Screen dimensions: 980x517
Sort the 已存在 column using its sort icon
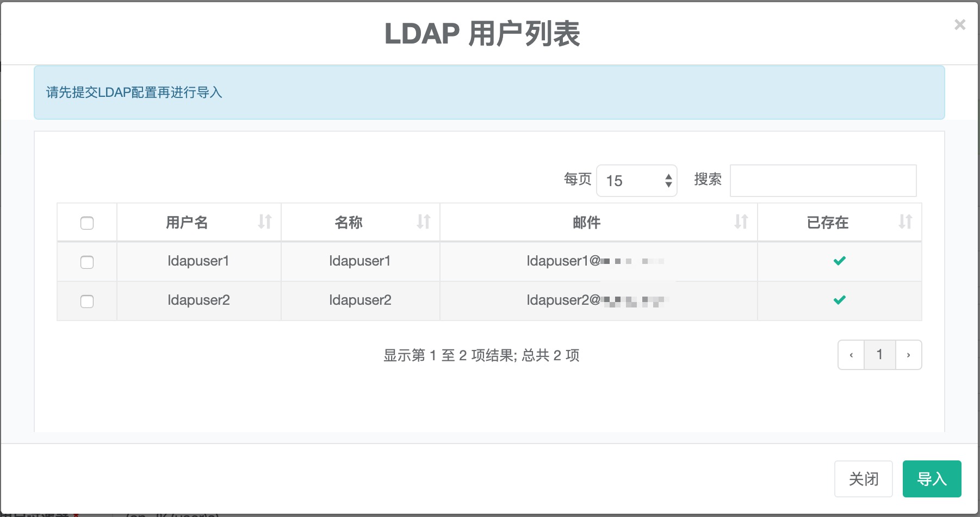[905, 222]
